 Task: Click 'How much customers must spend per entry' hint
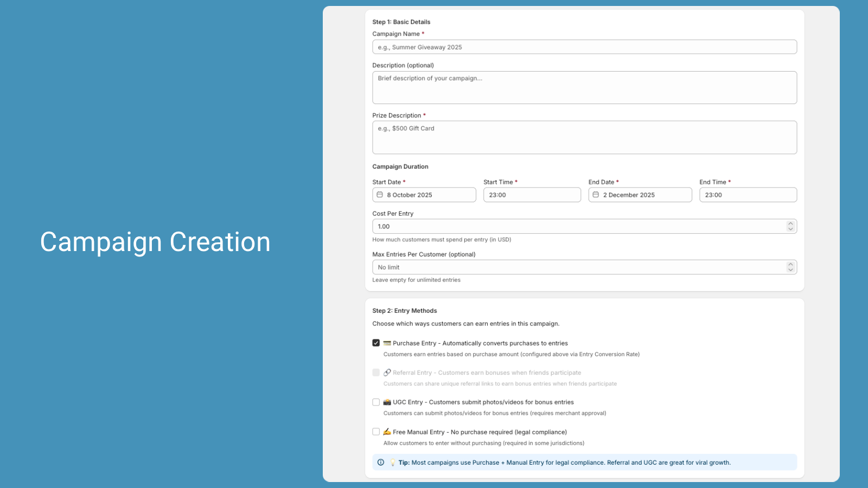click(442, 240)
